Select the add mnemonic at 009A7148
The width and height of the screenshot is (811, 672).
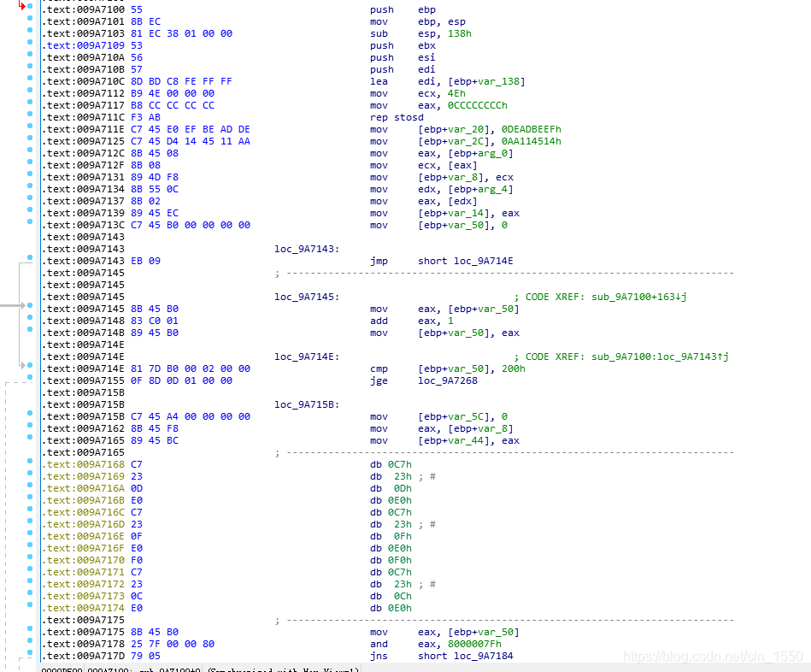pyautogui.click(x=379, y=321)
